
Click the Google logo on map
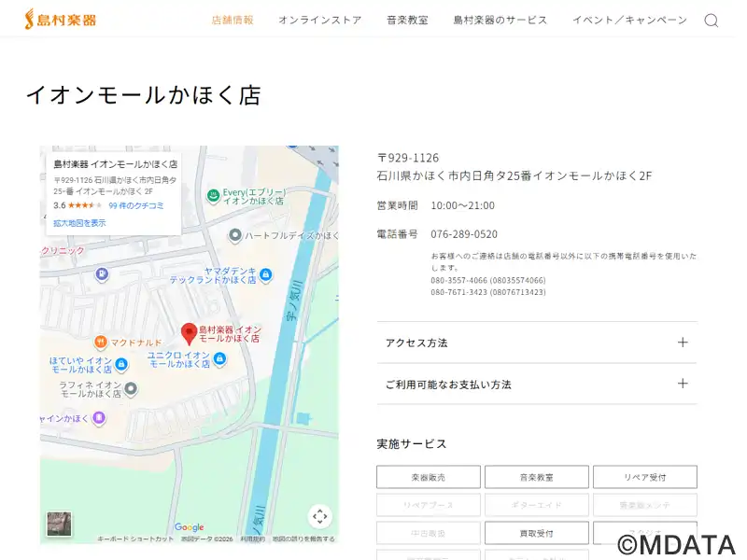pos(189,527)
